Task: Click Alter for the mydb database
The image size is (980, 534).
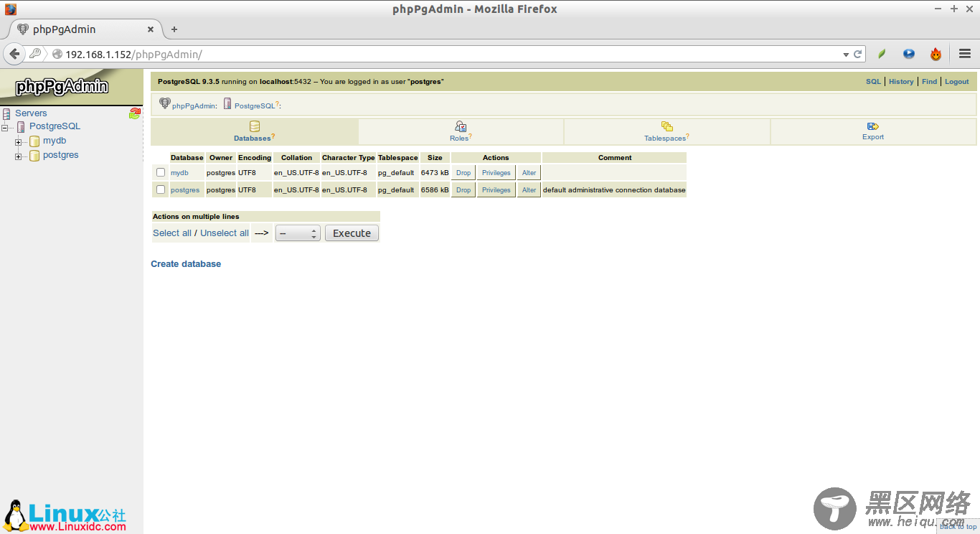Action: click(529, 173)
